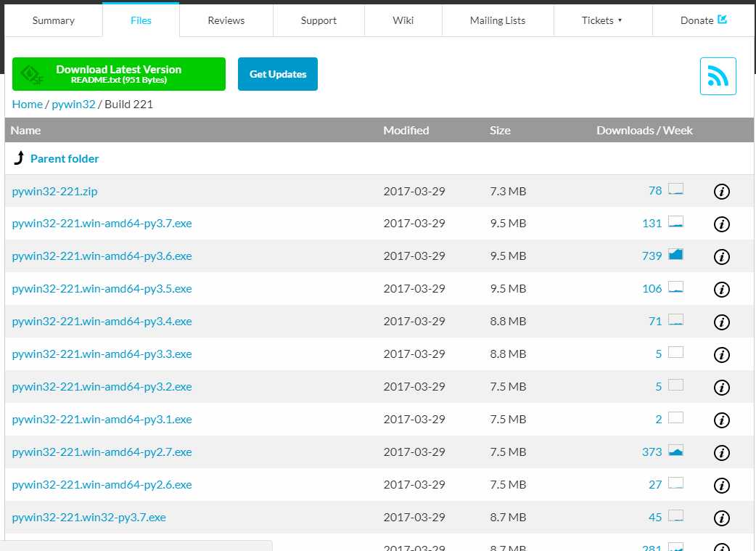Download pywin32-221.win-amd64-py3.6.exe

(102, 256)
